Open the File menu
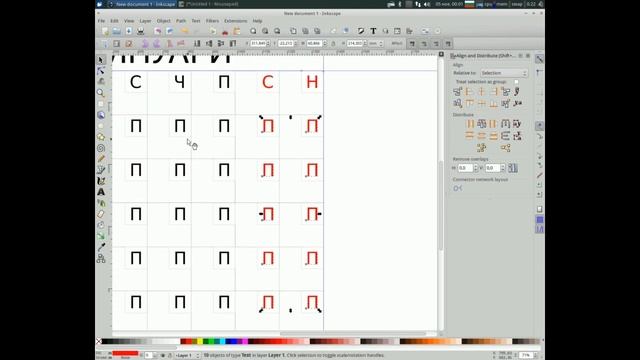 point(101,21)
